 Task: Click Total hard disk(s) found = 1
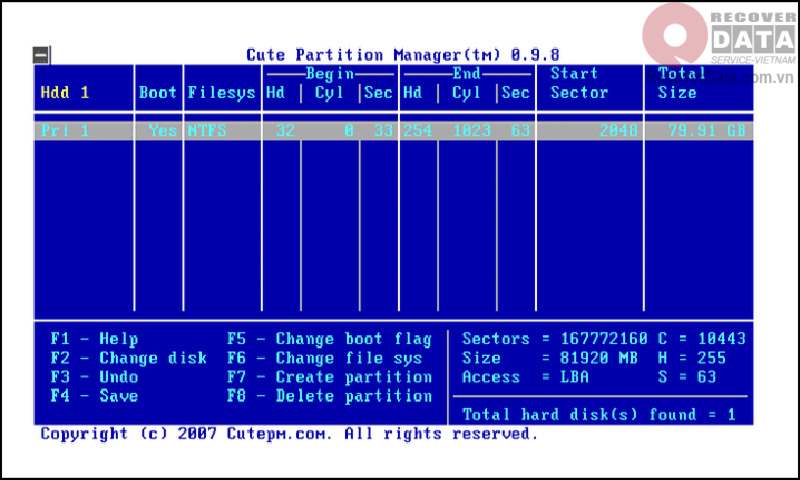coord(599,414)
